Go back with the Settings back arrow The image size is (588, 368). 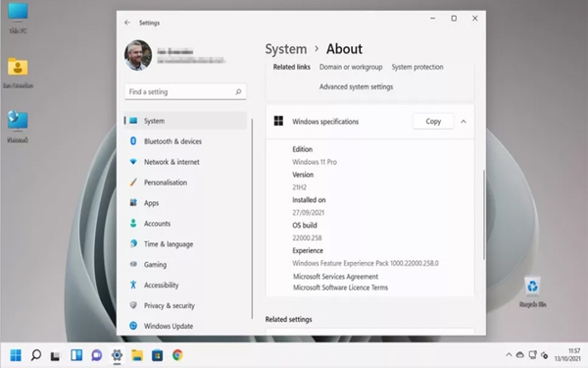[x=127, y=23]
